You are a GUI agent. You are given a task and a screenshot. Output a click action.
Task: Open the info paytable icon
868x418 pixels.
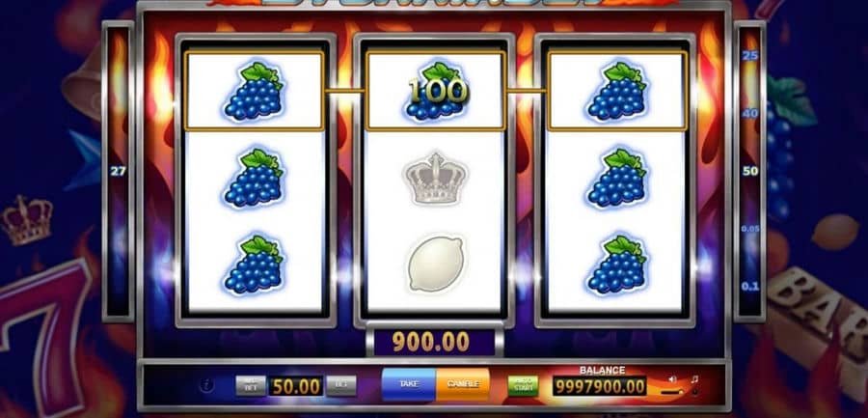click(x=205, y=385)
